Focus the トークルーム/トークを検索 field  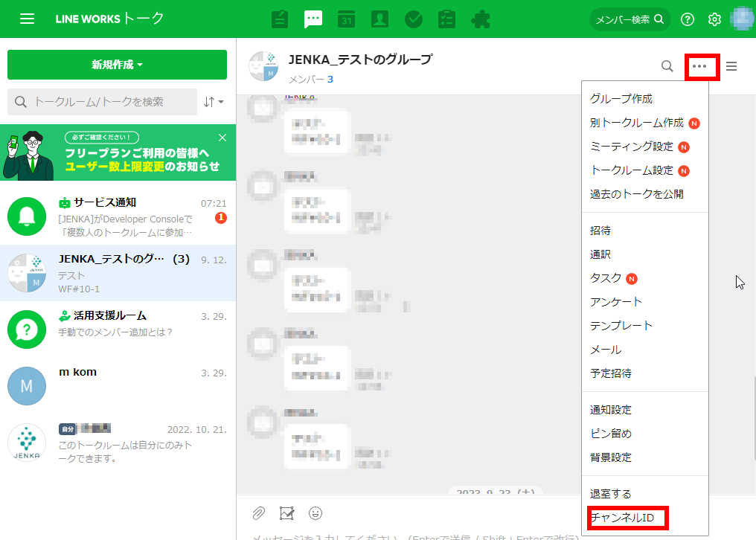[x=102, y=102]
